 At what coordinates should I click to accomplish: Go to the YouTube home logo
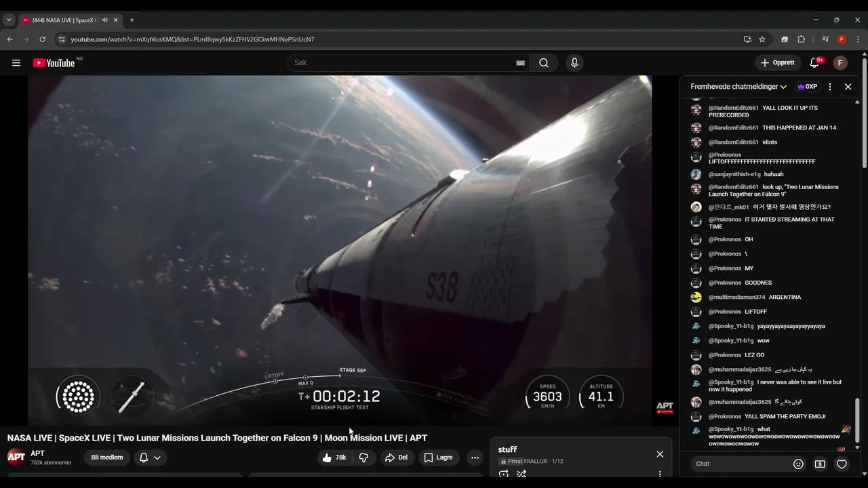[x=54, y=63]
